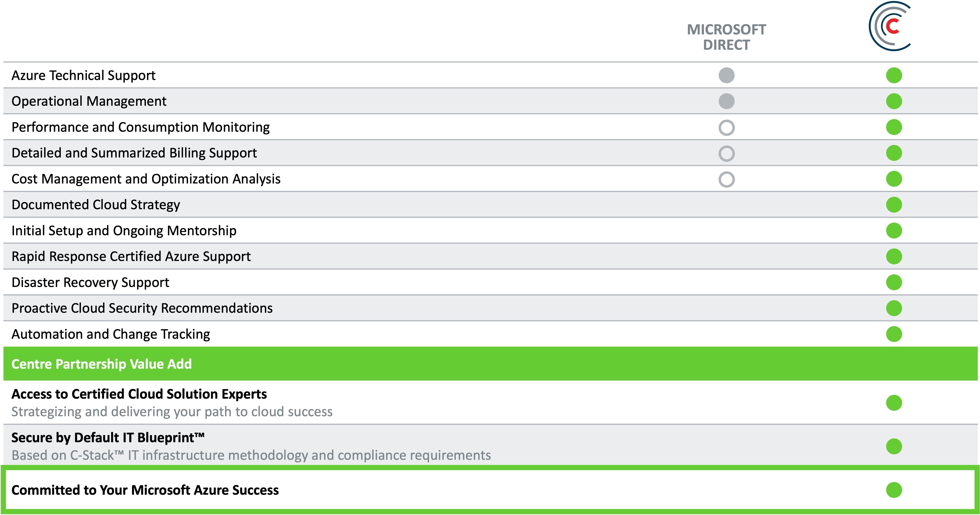980x515 pixels.
Task: Click the hollow circle for Detailed Billing Support
Action: pos(726,154)
